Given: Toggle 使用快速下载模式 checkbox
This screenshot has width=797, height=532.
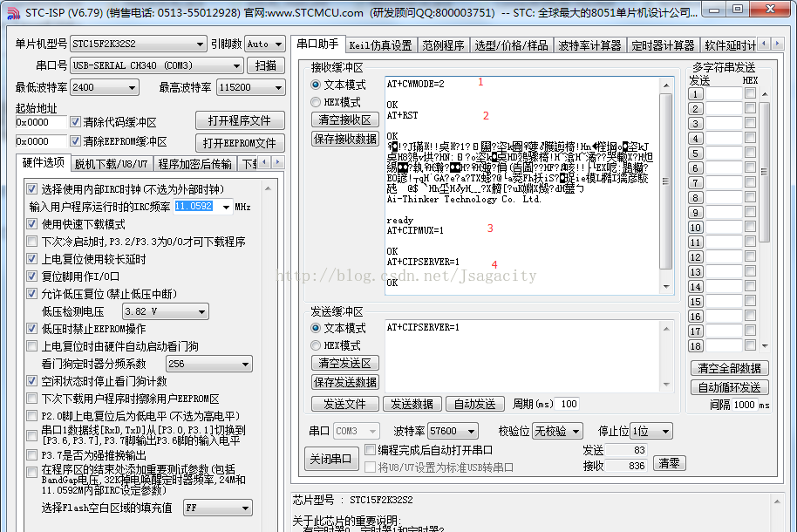Looking at the screenshot, I should (x=32, y=224).
